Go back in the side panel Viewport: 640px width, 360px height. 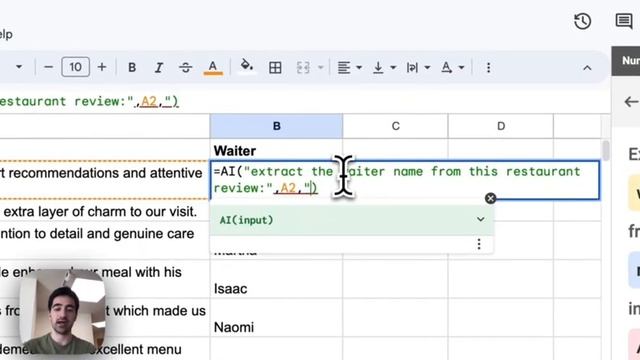[x=631, y=102]
